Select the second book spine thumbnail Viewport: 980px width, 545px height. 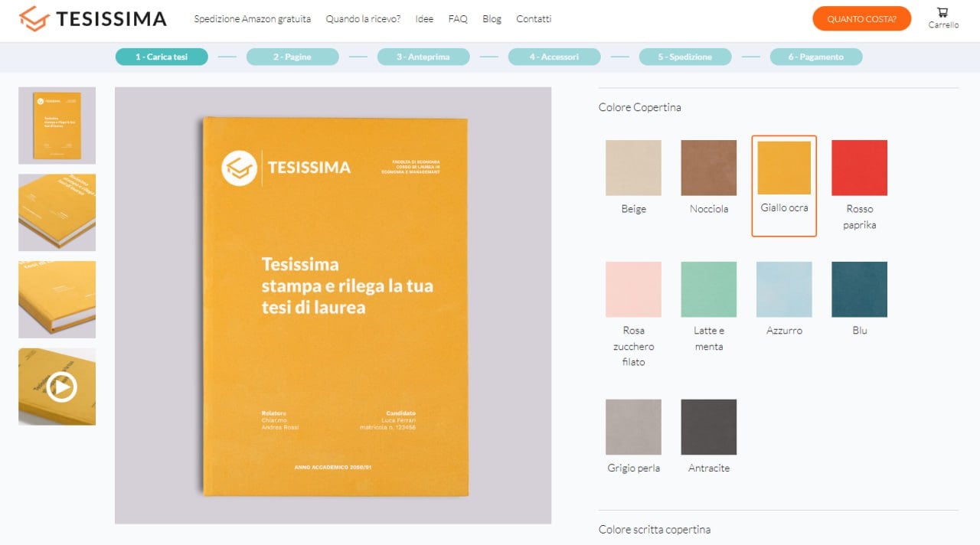point(57,213)
